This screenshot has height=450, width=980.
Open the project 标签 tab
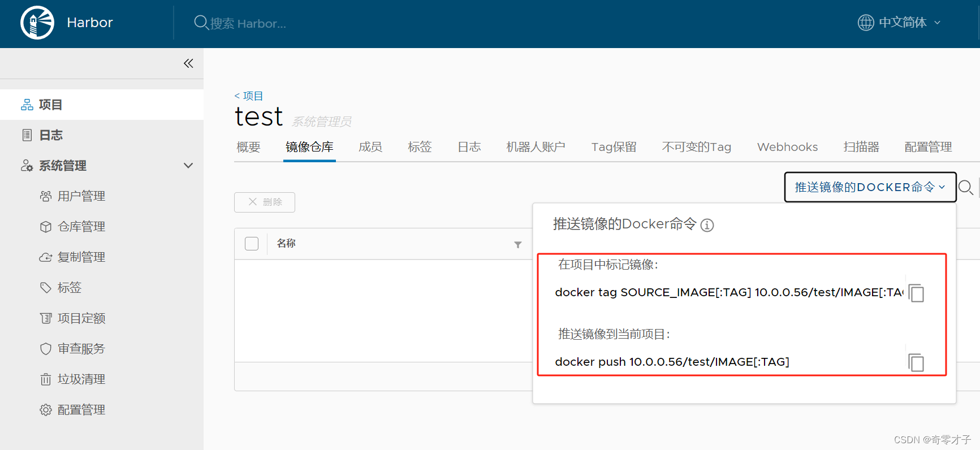420,147
